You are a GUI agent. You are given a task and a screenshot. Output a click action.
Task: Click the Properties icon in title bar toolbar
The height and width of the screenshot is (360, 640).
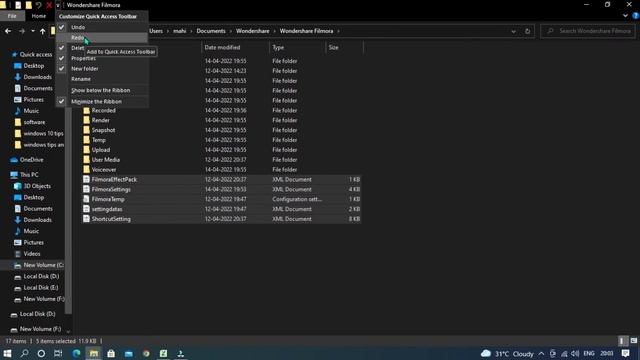(18, 5)
